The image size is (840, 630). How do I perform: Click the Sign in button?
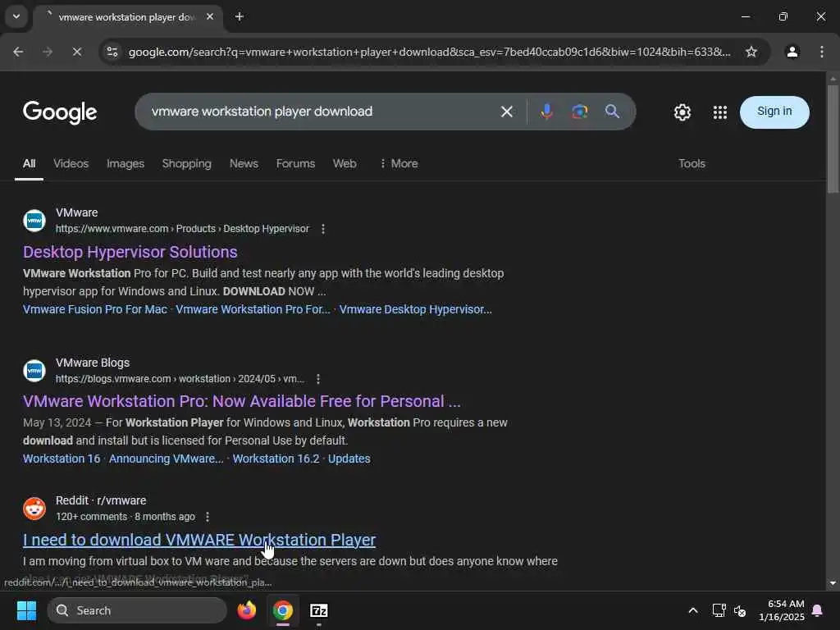(x=774, y=112)
